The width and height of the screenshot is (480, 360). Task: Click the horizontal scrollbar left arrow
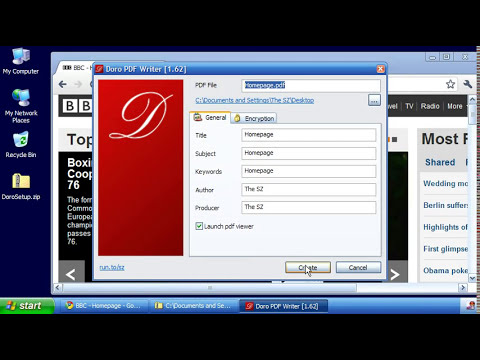[58, 287]
